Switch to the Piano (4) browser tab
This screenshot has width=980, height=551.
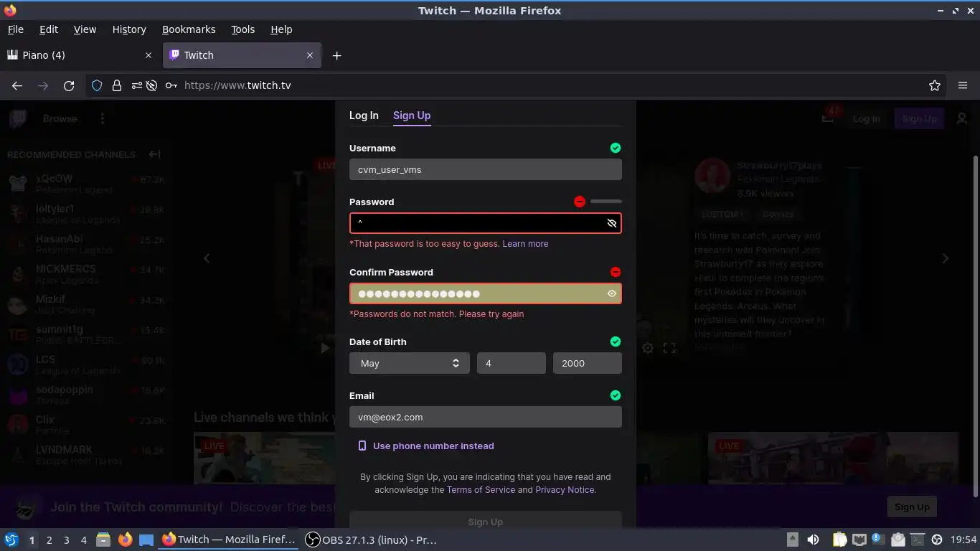click(79, 55)
